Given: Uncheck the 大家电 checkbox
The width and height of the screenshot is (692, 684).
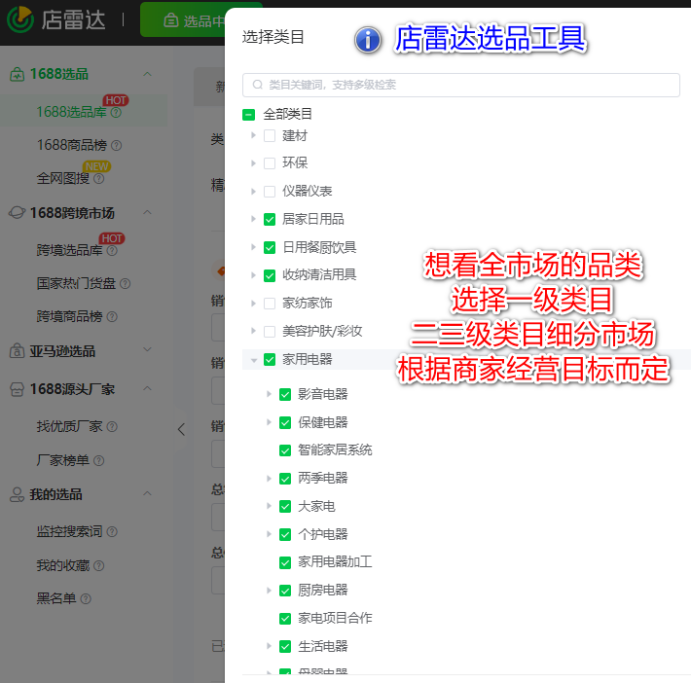Looking at the screenshot, I should [x=285, y=507].
